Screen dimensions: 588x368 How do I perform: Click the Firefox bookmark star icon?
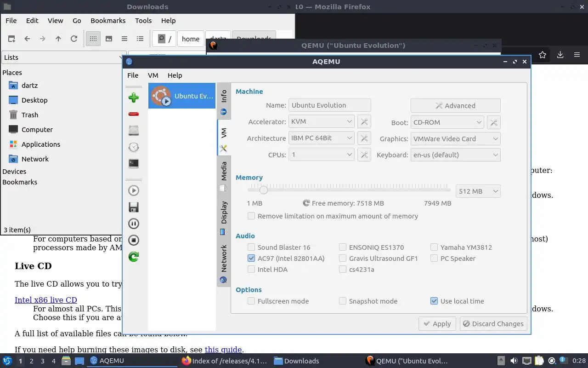click(543, 55)
